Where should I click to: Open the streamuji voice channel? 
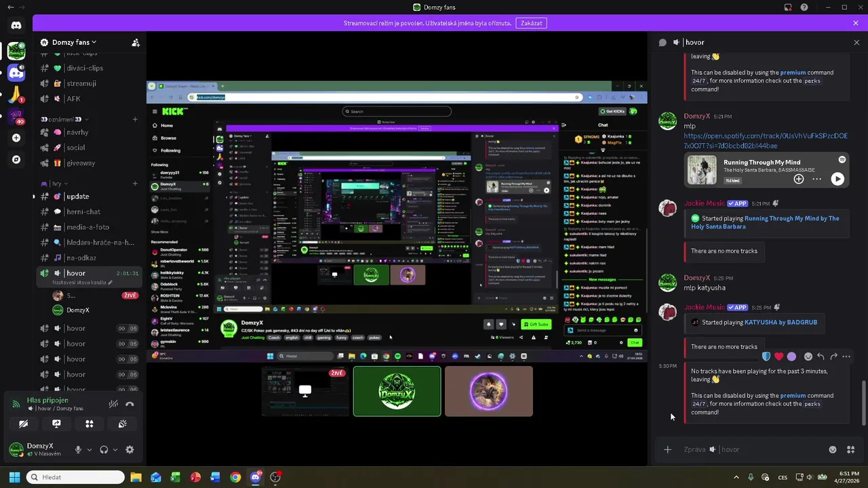click(90, 83)
